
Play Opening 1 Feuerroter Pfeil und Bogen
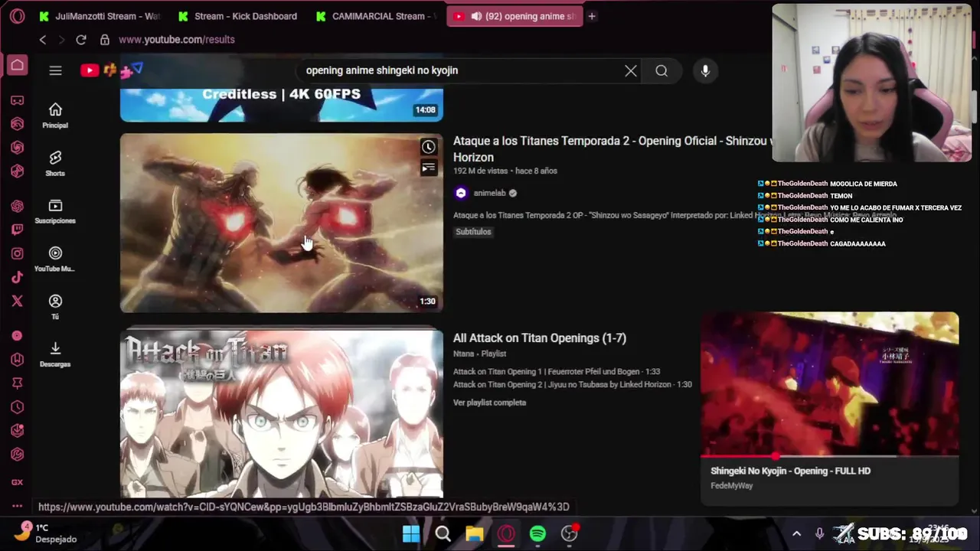click(557, 371)
